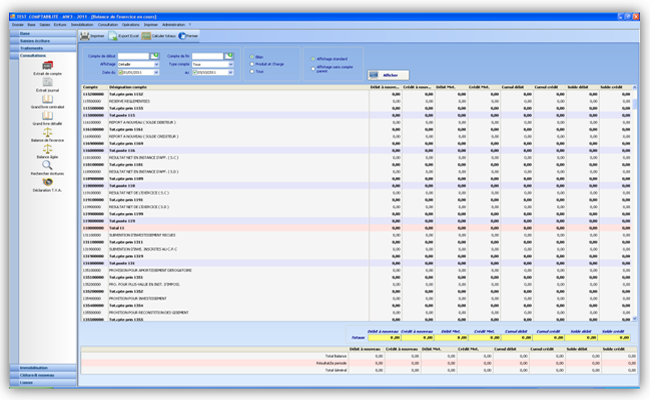The width and height of the screenshot is (650, 400).
Task: Select the 'SUBVENTION D'INVESTISSEMENT RECUES' row
Action: pos(357,235)
